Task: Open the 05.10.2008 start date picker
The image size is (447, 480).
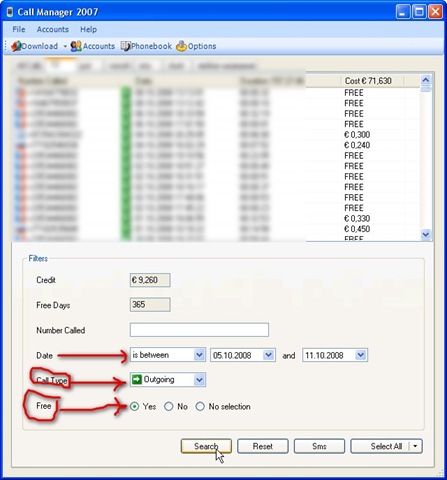Action: pos(268,355)
